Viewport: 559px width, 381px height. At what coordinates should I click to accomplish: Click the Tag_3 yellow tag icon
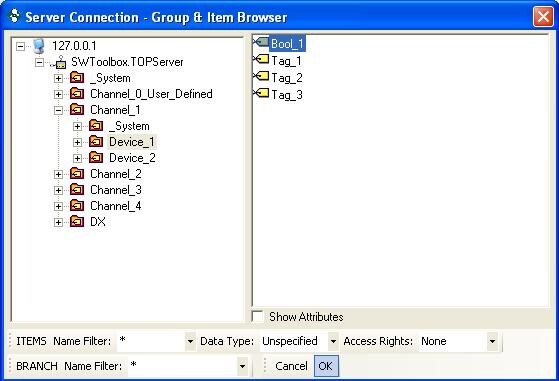261,93
